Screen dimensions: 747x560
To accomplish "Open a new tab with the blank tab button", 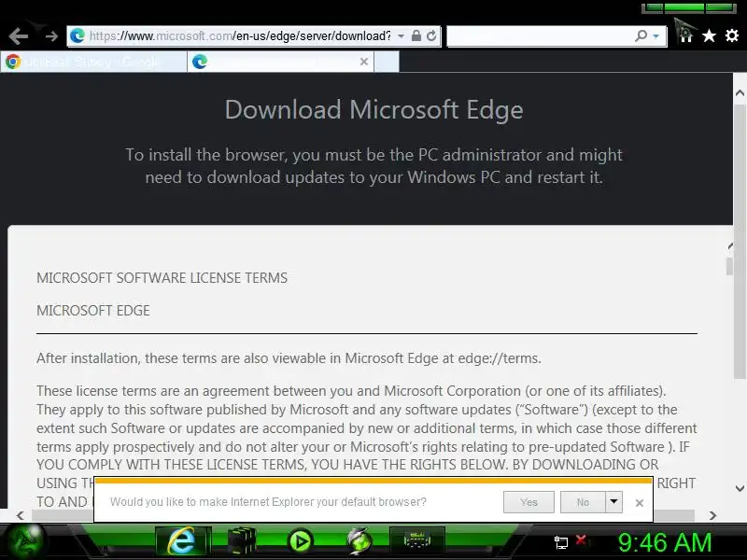I will [x=387, y=62].
